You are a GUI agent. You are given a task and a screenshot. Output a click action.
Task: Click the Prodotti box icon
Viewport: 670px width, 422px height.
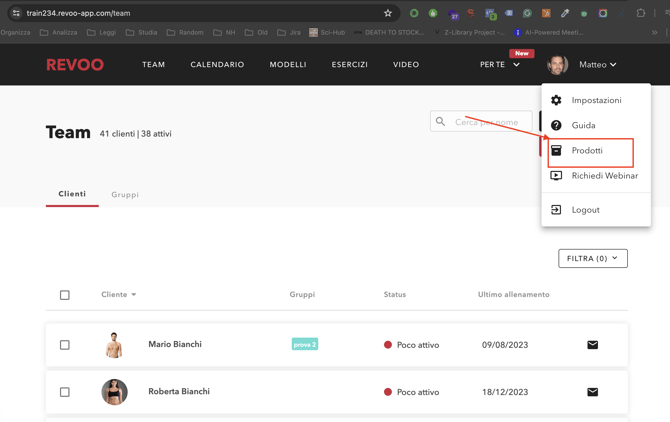tap(556, 151)
